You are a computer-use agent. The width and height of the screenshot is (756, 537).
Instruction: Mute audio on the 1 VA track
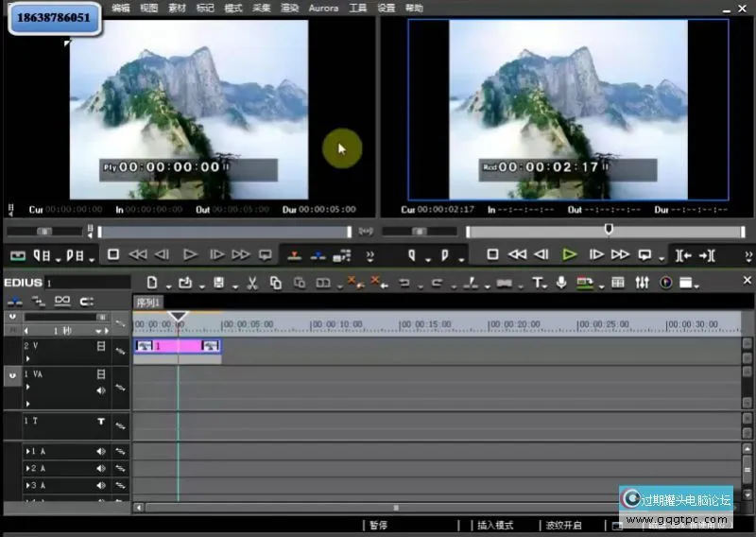point(100,390)
